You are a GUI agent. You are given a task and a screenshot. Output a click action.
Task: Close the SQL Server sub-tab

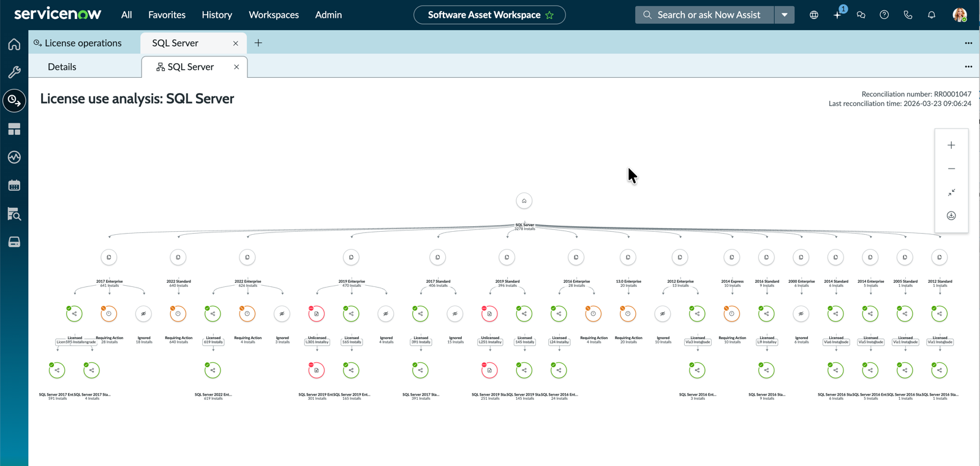236,67
